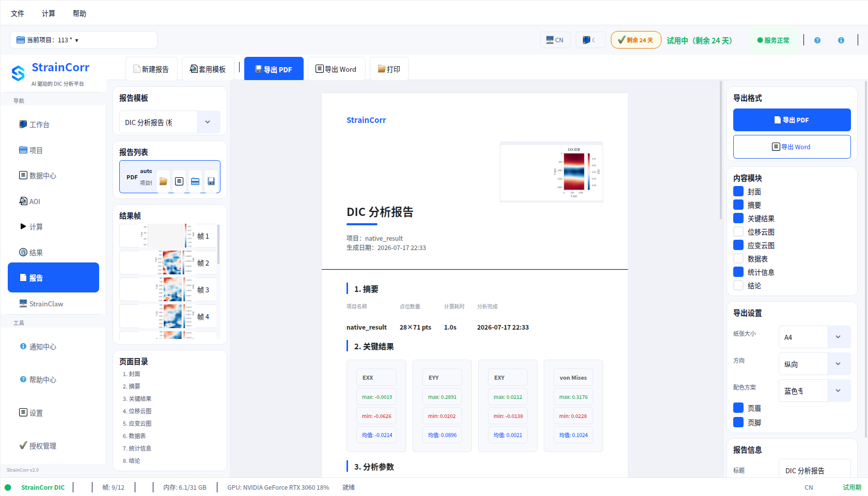Image resolution: width=868 pixels, height=496 pixels.
Task: Click 套用模板 in the toolbar
Action: pos(208,69)
